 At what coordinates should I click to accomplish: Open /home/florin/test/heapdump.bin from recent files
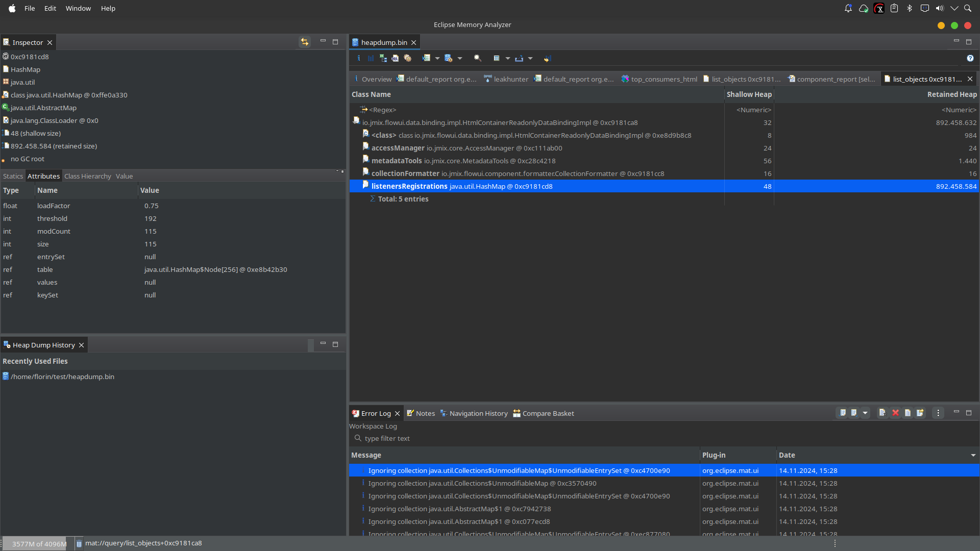click(62, 377)
